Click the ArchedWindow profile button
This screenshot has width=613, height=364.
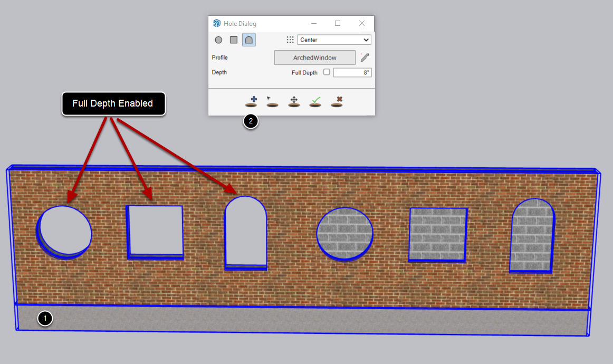point(315,58)
